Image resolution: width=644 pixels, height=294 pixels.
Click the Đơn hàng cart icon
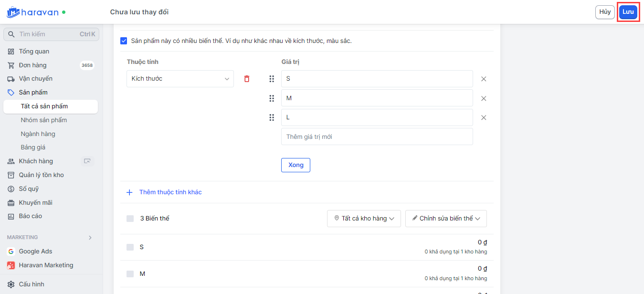point(11,65)
